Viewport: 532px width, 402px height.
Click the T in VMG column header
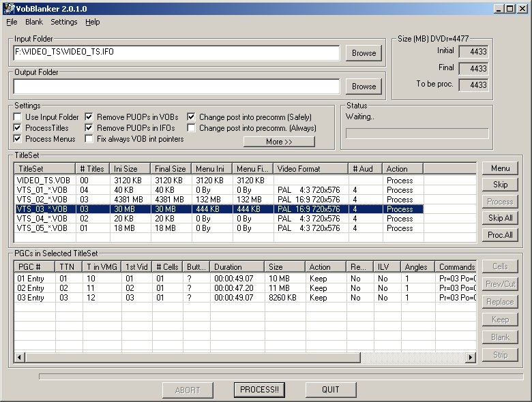point(102,267)
